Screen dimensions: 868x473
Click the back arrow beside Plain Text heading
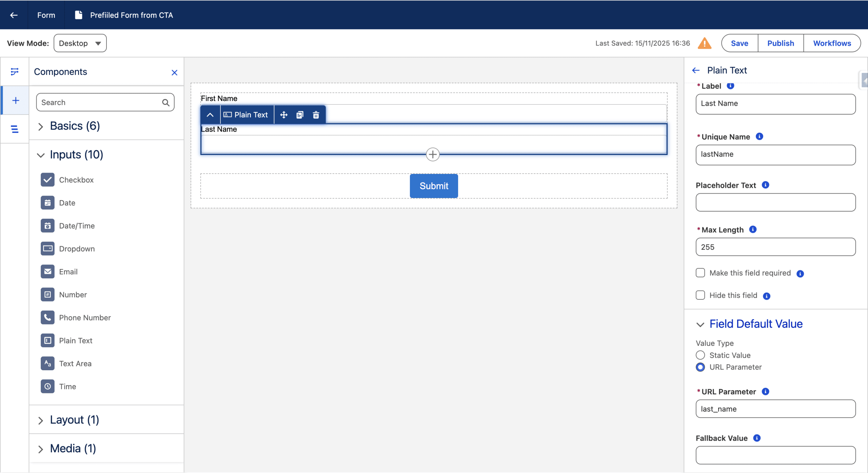click(x=696, y=71)
